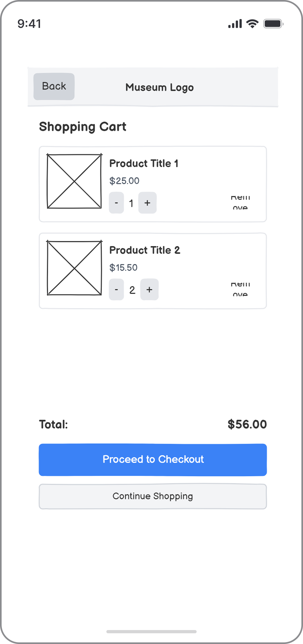Tap the $56.00 total amount
Image resolution: width=303 pixels, height=644 pixels.
247,424
